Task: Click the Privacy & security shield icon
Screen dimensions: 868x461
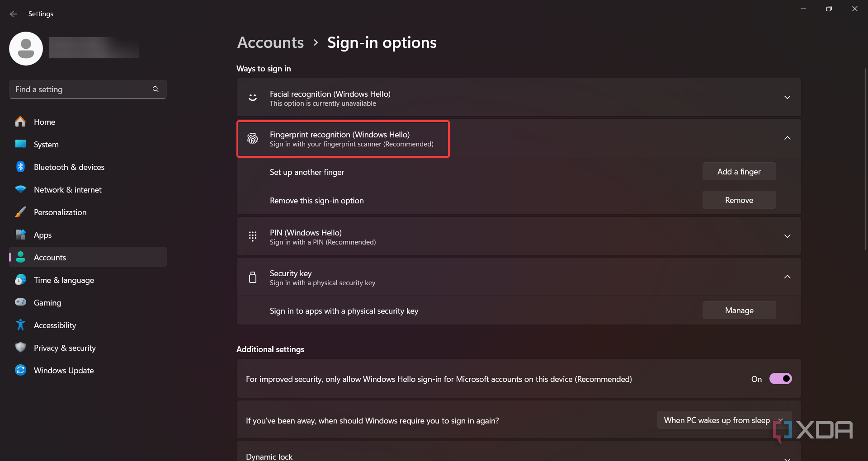Action: (20, 348)
